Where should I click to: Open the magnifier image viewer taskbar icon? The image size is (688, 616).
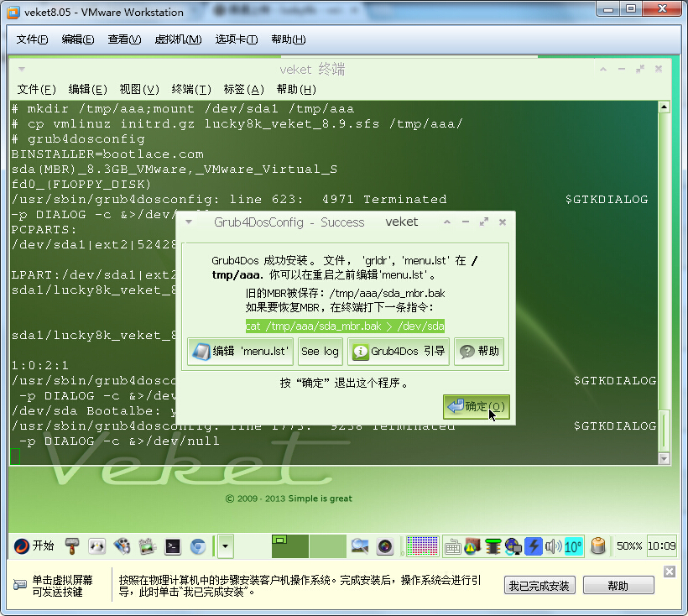(x=360, y=546)
